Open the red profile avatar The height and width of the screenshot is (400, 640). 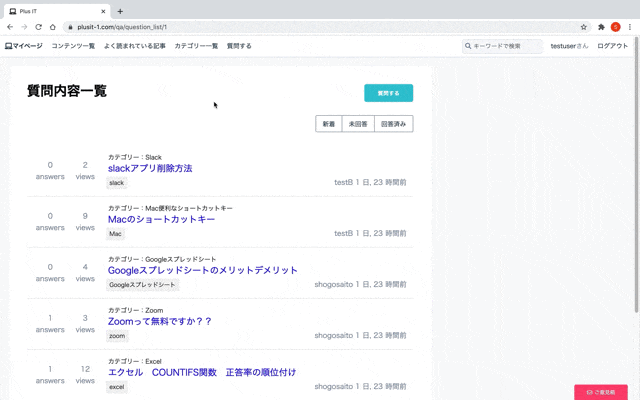pos(616,27)
